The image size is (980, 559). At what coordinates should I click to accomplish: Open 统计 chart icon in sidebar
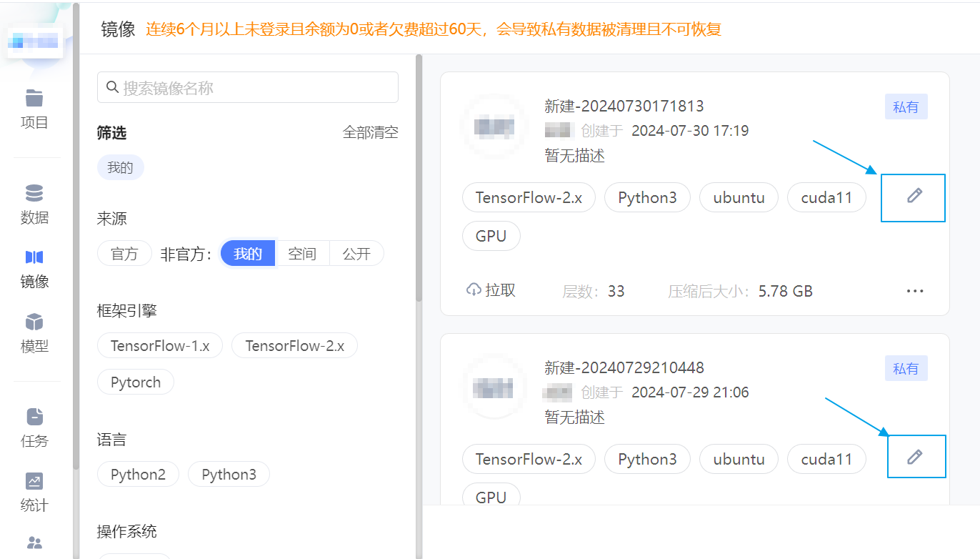tap(34, 481)
